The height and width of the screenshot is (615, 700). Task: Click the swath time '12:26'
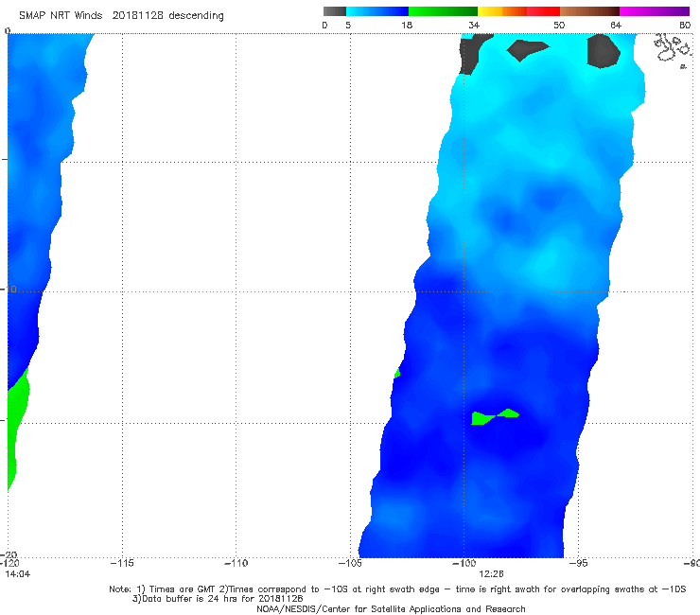[x=491, y=574]
